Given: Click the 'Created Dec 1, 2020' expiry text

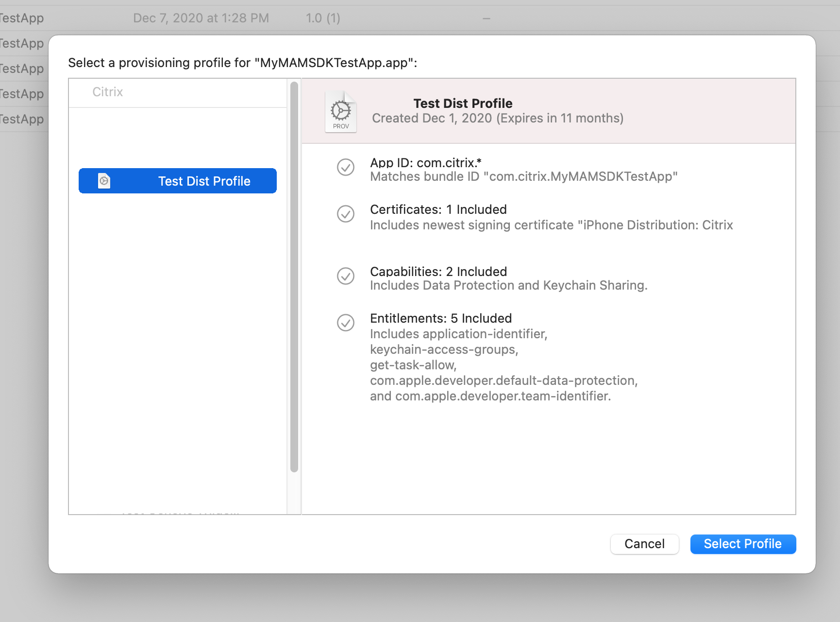Looking at the screenshot, I should point(497,119).
